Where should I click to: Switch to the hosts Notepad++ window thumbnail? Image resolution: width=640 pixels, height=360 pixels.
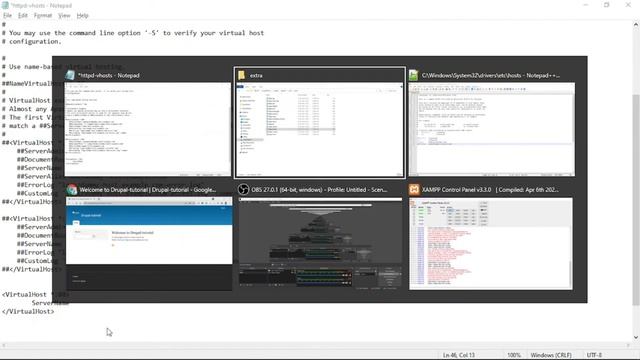pos(491,129)
